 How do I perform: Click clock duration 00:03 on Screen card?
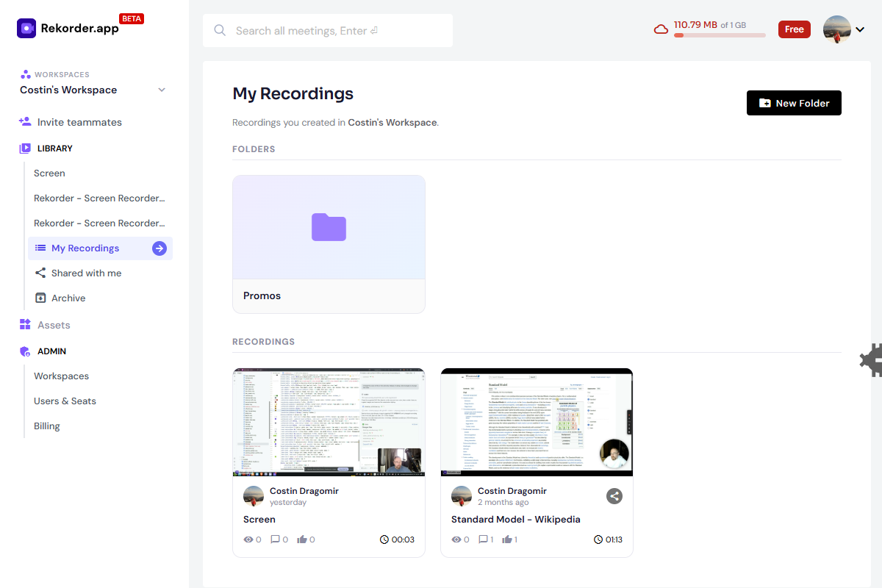pyautogui.click(x=397, y=539)
